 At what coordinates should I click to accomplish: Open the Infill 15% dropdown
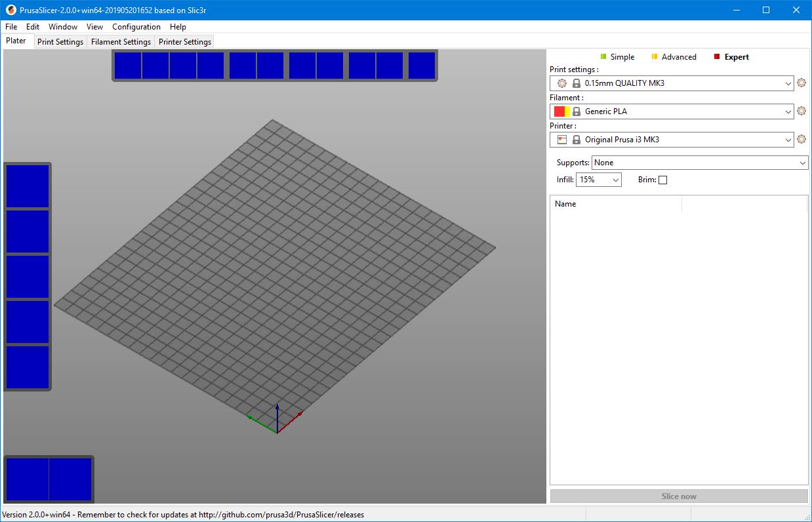[x=599, y=180]
